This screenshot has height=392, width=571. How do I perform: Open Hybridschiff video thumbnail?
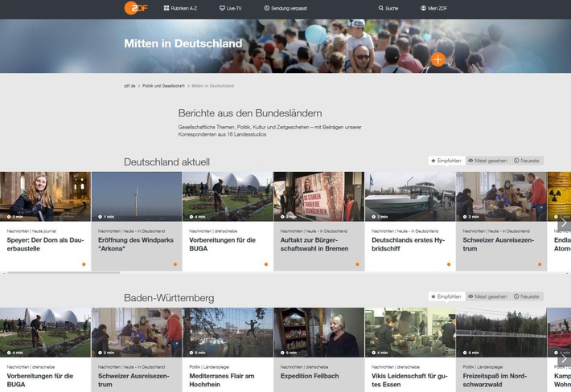point(410,196)
